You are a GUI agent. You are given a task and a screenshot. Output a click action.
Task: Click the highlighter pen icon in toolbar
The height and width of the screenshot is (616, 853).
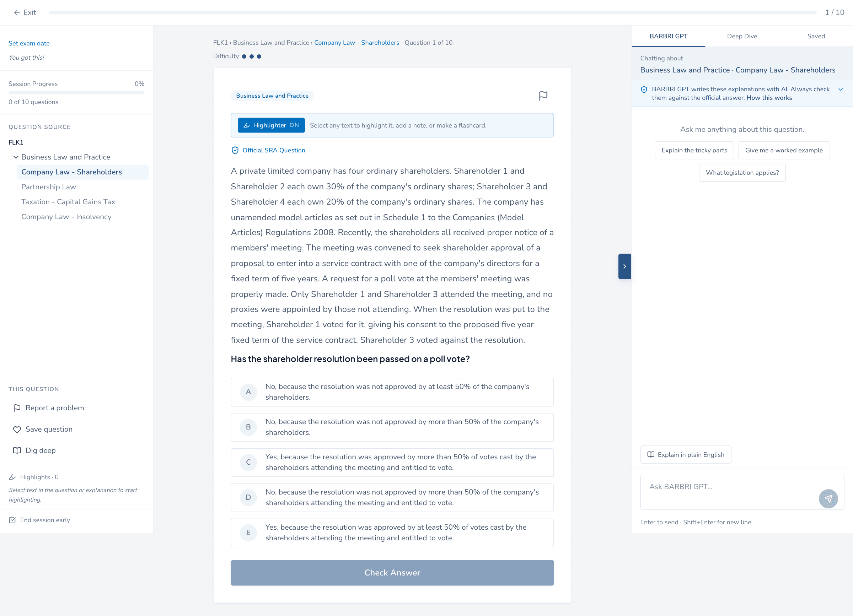pyautogui.click(x=247, y=125)
